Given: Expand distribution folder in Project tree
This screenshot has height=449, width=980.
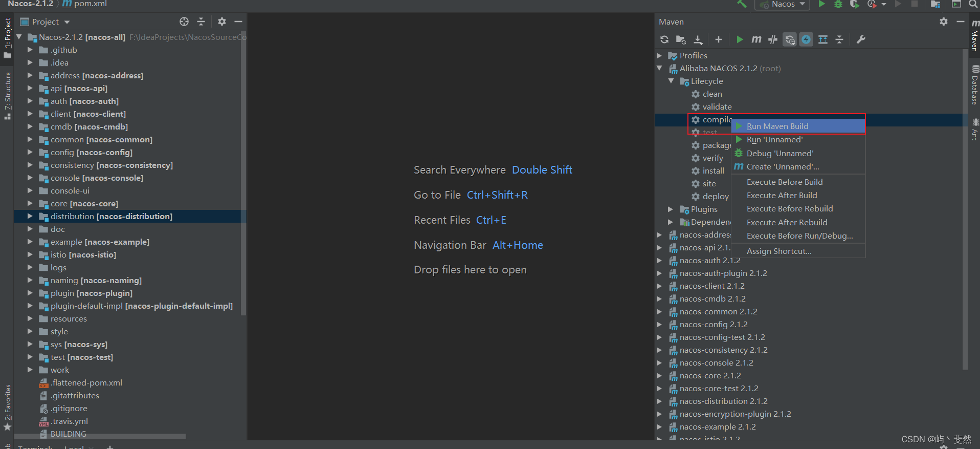Looking at the screenshot, I should 30,216.
